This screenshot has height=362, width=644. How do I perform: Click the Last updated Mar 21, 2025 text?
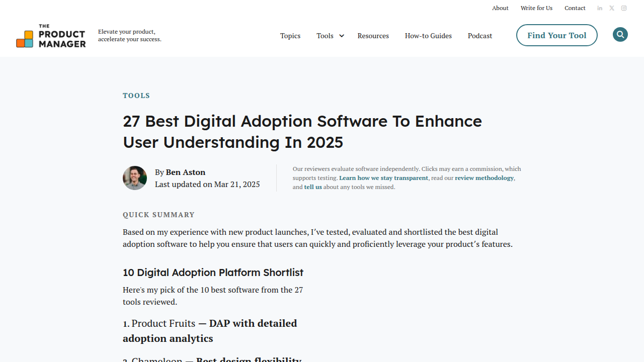pos(207,184)
